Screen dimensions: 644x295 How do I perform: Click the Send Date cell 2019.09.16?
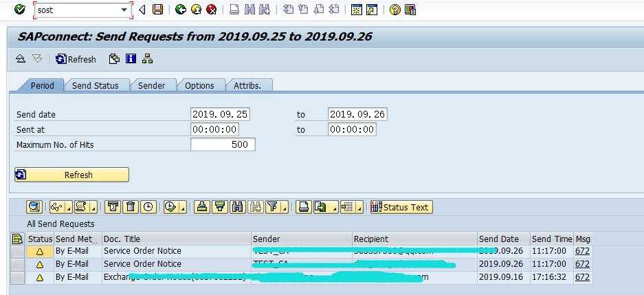(504, 277)
